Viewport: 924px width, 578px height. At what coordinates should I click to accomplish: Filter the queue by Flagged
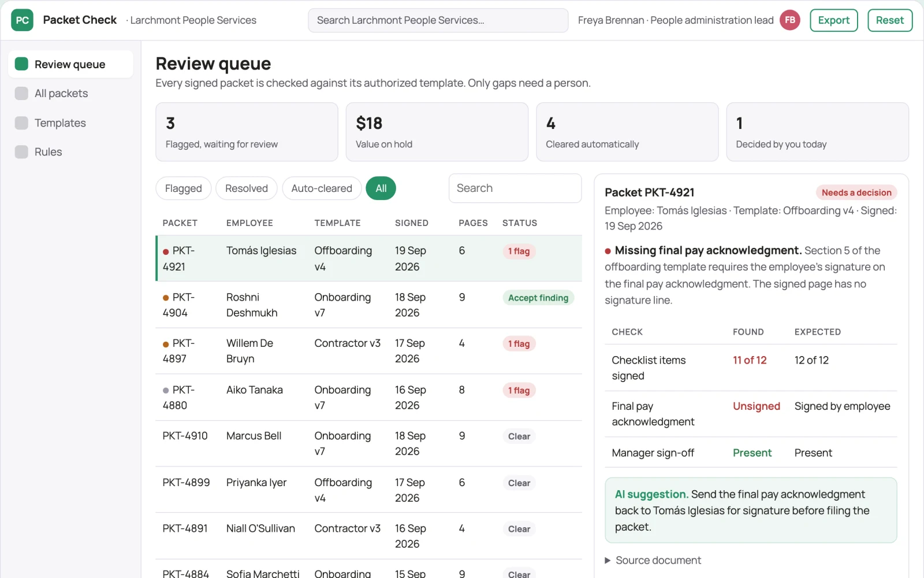click(183, 188)
